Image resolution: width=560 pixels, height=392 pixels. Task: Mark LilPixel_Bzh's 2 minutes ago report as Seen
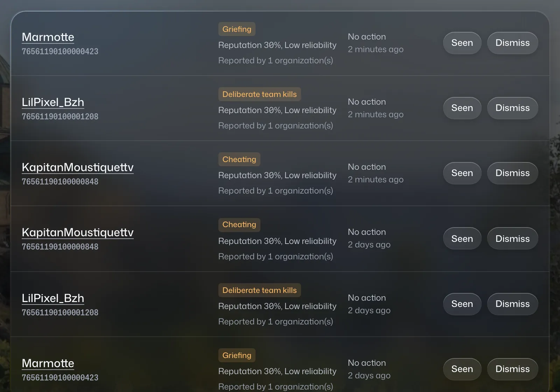462,108
